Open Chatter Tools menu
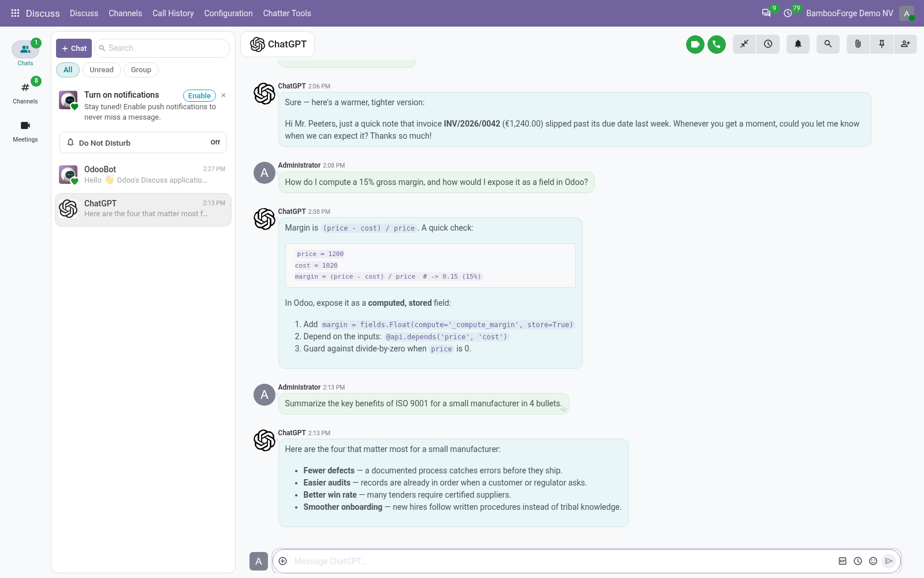Screen dimensions: 924x578 tap(287, 13)
